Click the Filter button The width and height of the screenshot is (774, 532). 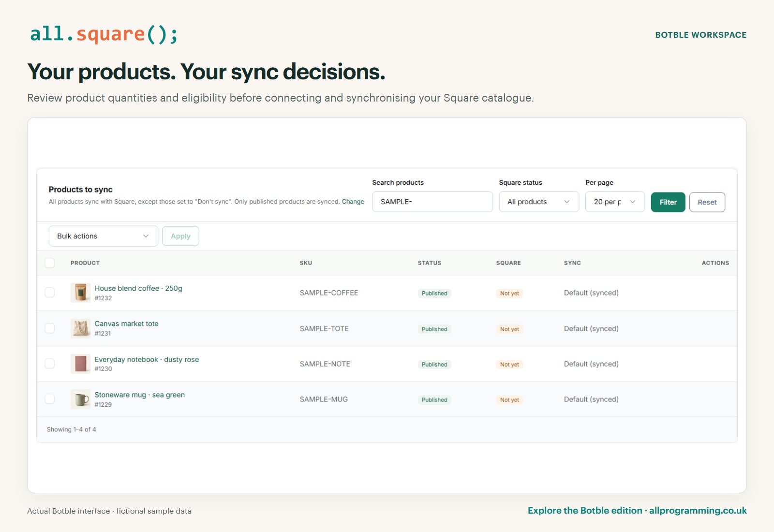point(668,202)
